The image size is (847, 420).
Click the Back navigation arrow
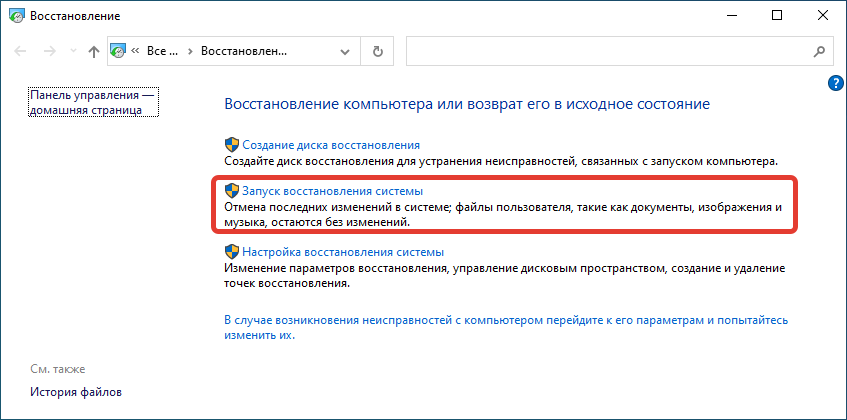click(x=21, y=51)
